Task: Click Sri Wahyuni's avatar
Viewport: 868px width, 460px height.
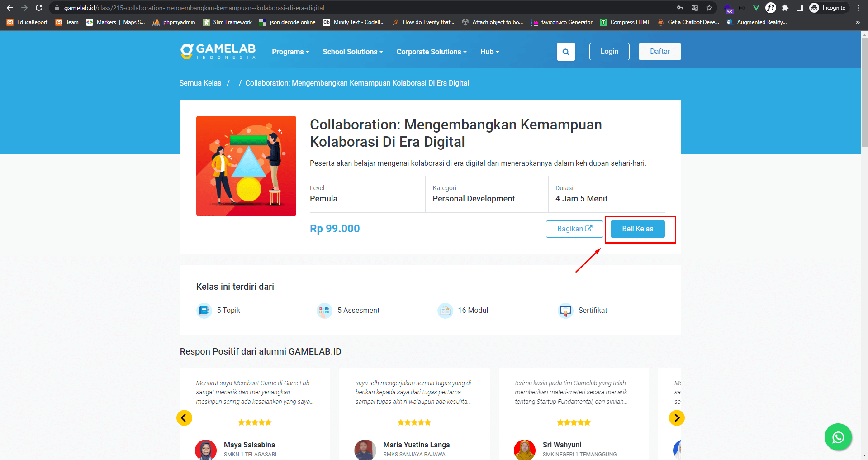Action: tap(525, 450)
